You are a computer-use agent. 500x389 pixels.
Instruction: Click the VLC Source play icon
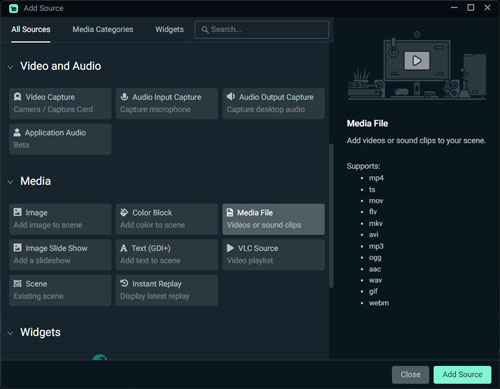point(230,248)
